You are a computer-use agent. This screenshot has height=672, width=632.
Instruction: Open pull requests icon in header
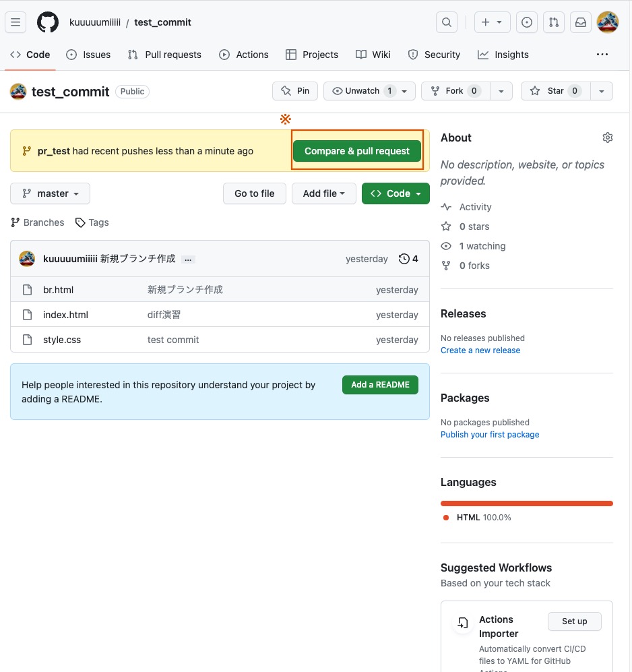(x=554, y=22)
